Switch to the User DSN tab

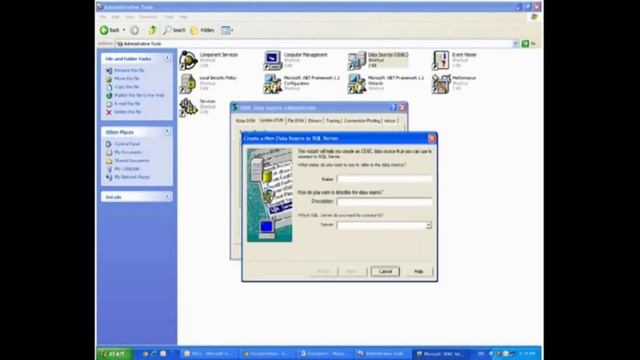coord(245,121)
